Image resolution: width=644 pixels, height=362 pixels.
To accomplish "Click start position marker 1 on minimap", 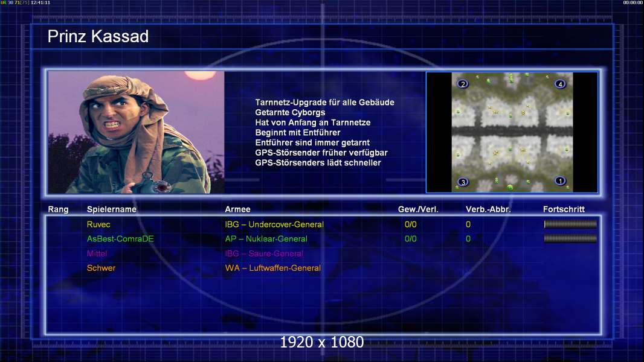I will pos(560,181).
